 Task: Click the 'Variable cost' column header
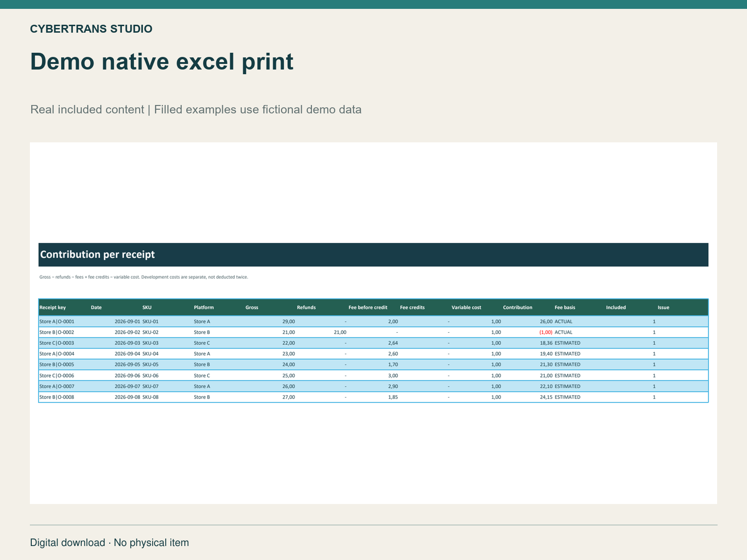[x=466, y=308]
